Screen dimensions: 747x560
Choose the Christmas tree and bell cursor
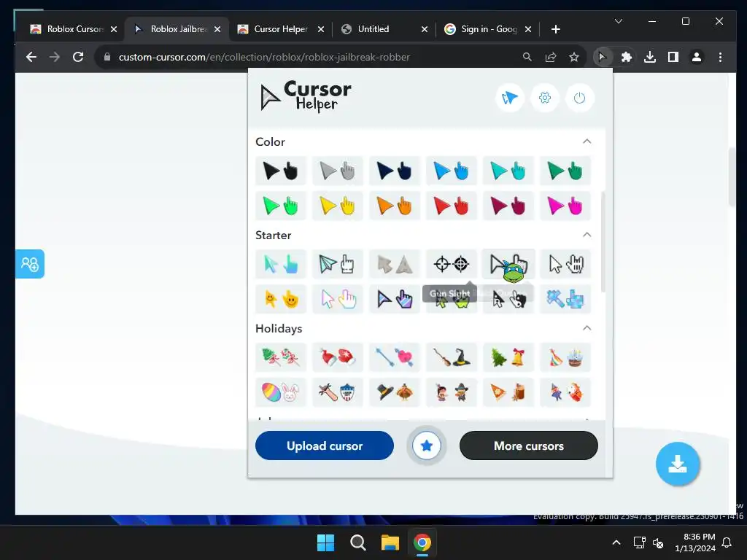tap(508, 357)
